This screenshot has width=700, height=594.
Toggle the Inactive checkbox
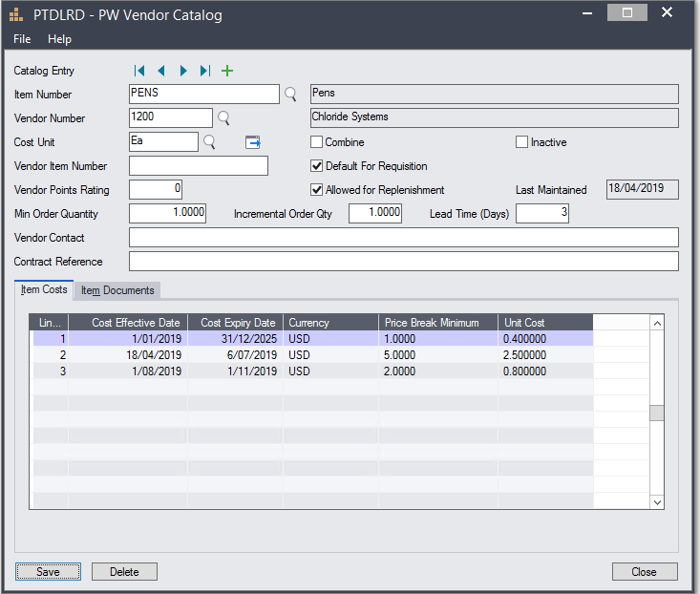click(521, 142)
